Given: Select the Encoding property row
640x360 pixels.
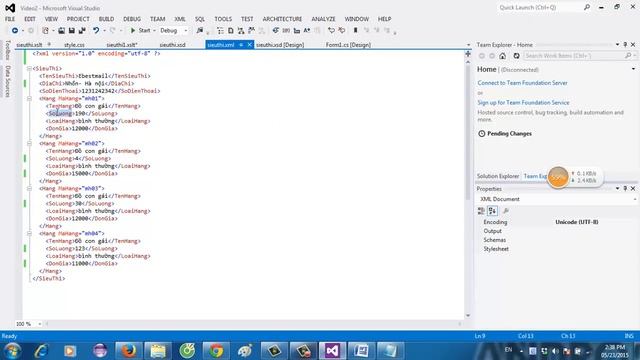Looking at the screenshot, I should pos(557,222).
